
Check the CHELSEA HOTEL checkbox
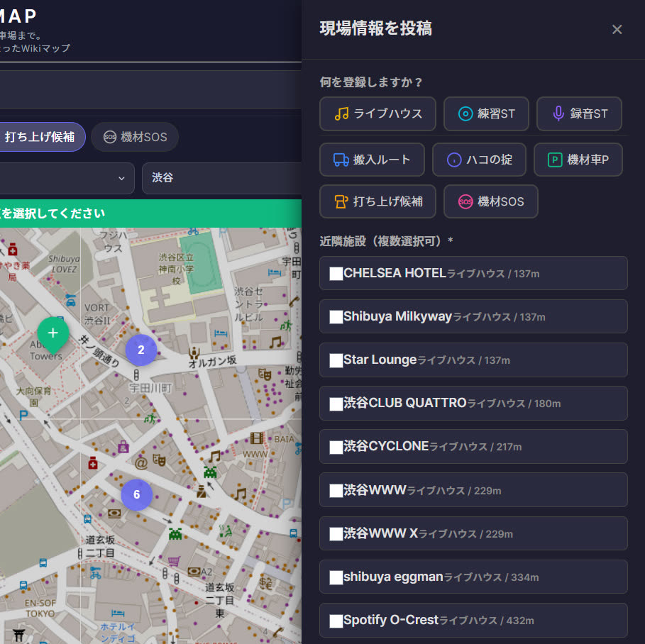pyautogui.click(x=336, y=274)
